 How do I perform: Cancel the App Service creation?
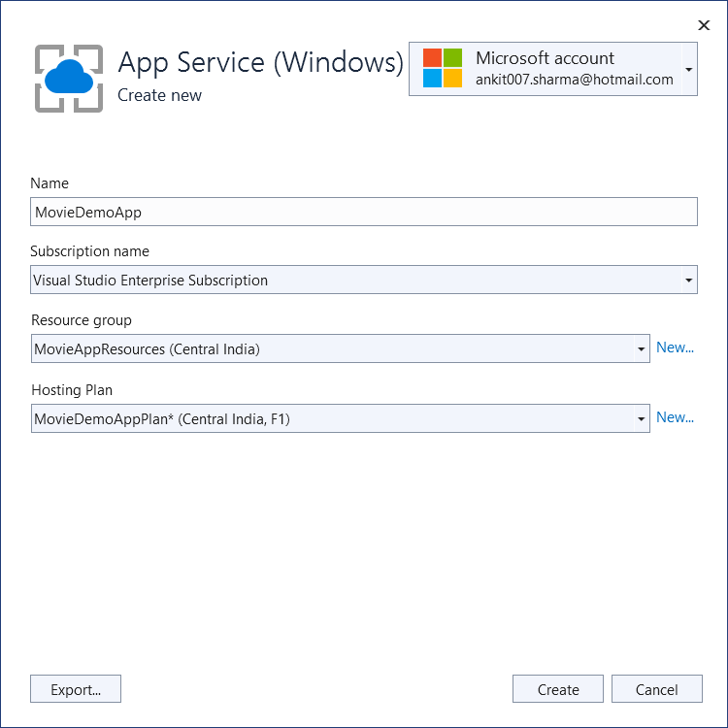(657, 689)
